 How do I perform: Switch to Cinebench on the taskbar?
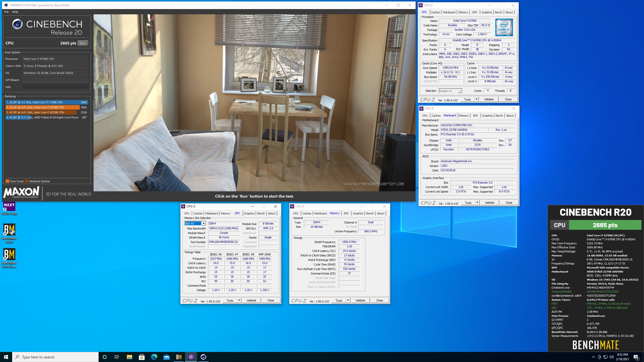click(203, 357)
